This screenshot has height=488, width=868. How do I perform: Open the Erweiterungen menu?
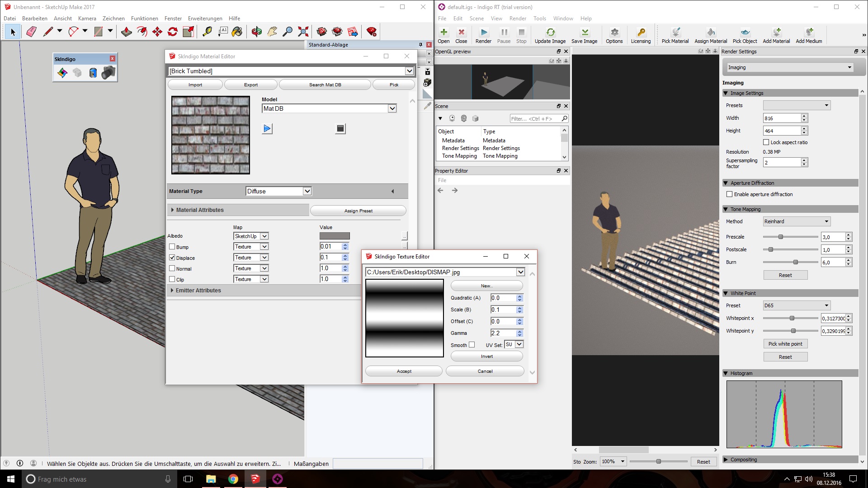pyautogui.click(x=205, y=19)
